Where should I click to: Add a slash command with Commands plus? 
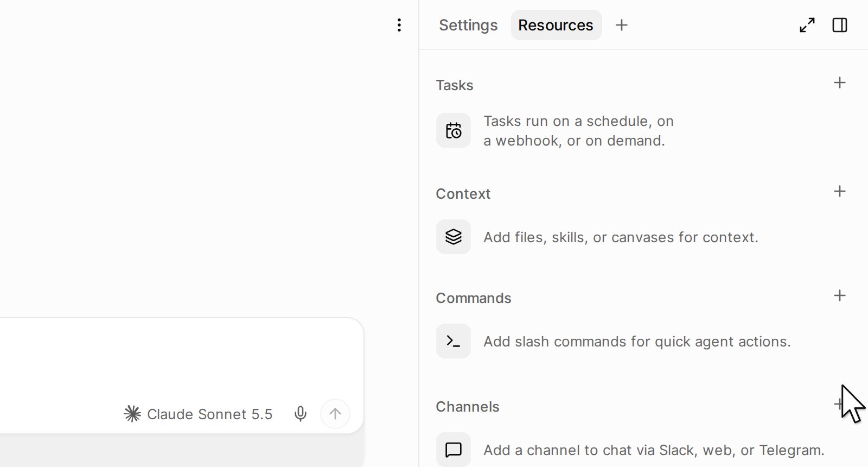840,296
